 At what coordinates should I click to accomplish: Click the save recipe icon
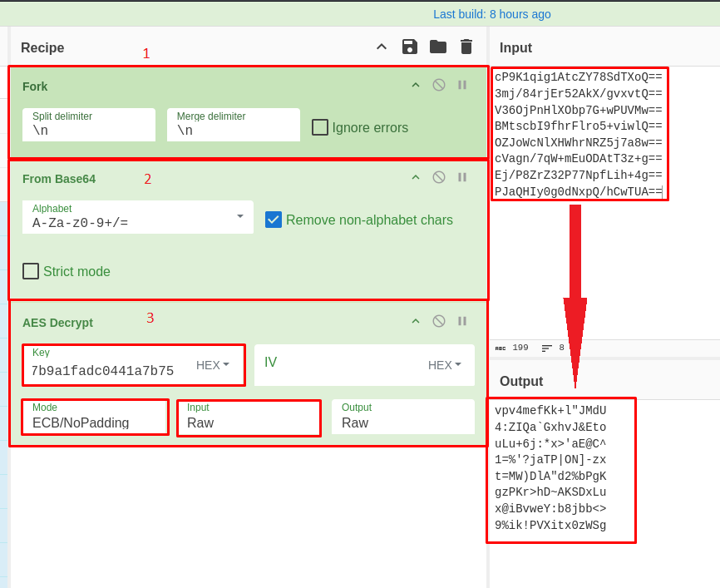click(409, 47)
